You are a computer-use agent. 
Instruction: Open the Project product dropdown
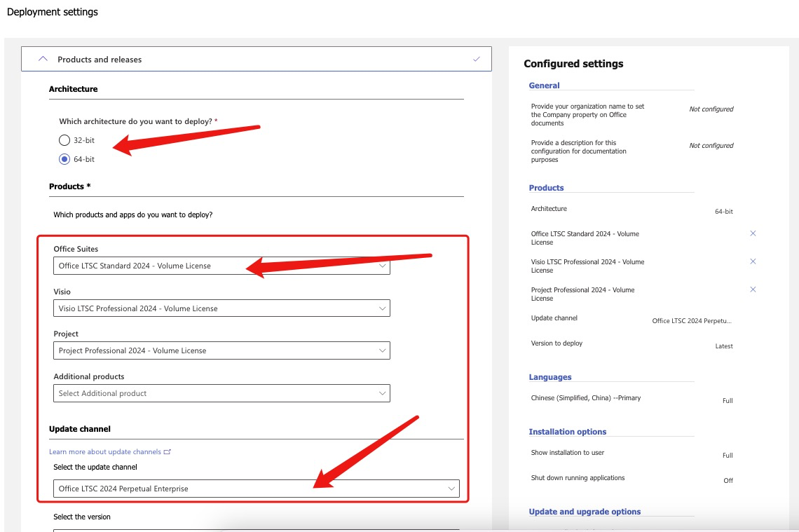click(221, 350)
